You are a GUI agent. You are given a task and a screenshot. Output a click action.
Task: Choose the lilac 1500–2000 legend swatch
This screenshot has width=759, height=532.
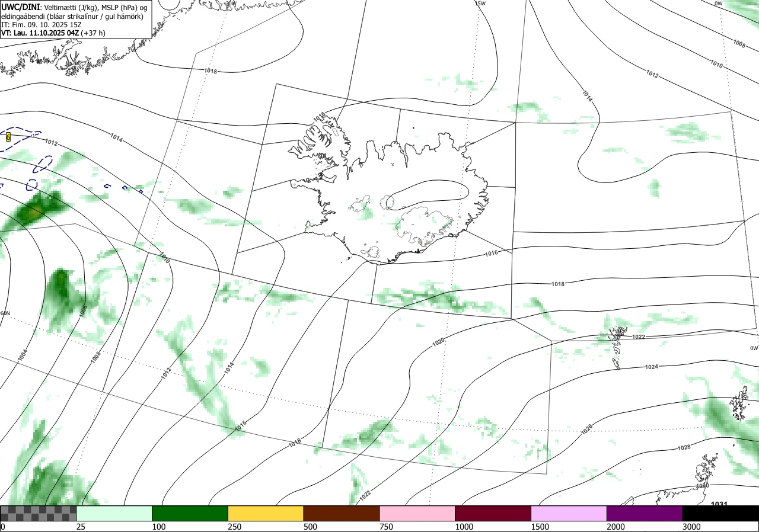click(569, 513)
